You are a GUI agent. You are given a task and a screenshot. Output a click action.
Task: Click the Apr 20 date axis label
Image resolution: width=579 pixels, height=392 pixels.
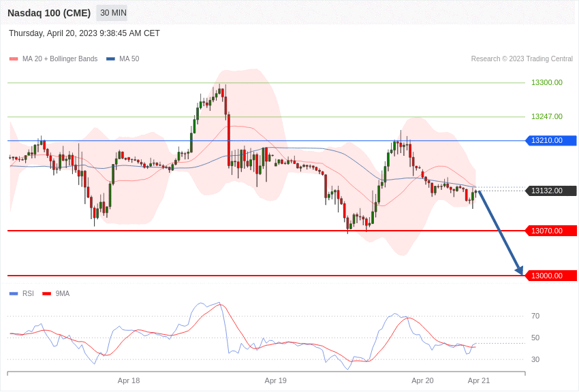(422, 380)
